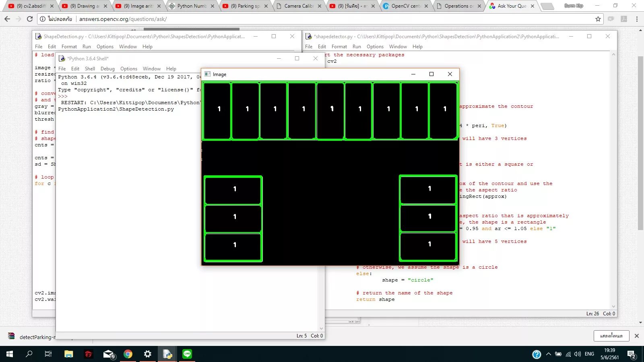Go back with the browser back arrow
This screenshot has height=362, width=644.
click(x=7, y=19)
